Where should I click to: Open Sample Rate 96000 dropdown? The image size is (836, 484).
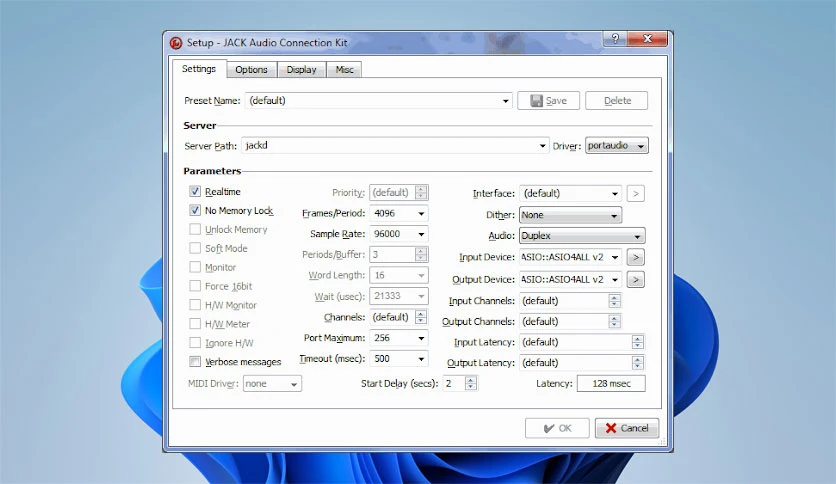coord(399,234)
